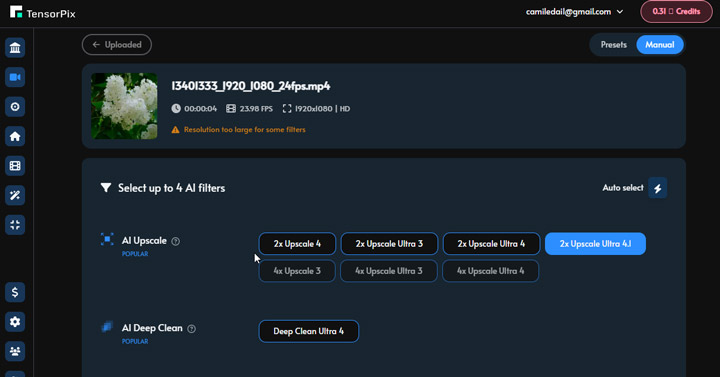Image resolution: width=720 pixels, height=377 pixels.
Task: Click the AI Upscale label
Action: pyautogui.click(x=144, y=241)
